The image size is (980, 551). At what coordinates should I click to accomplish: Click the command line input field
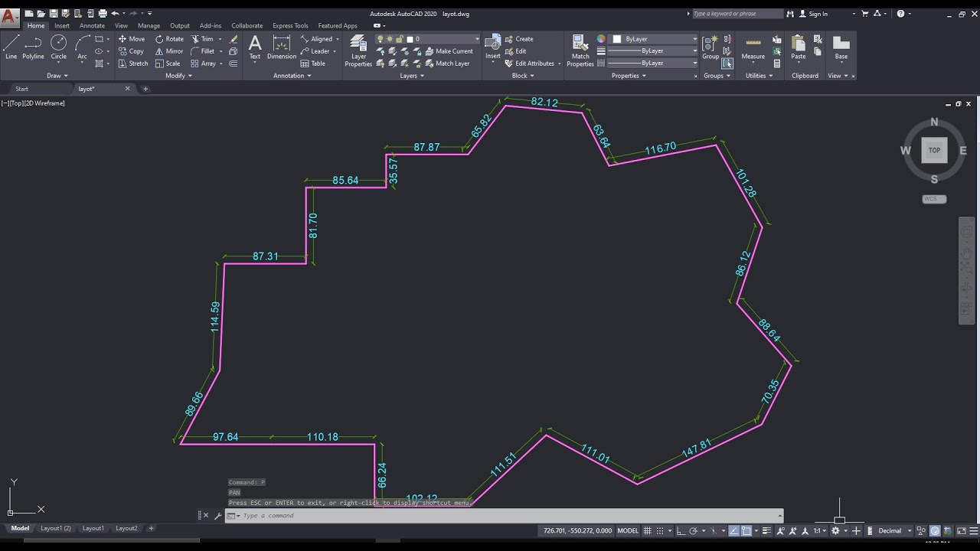(x=505, y=516)
